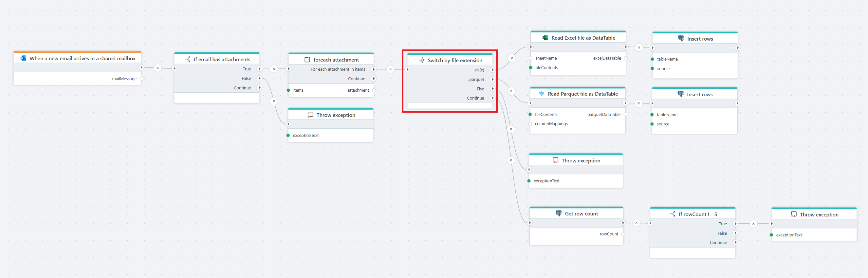Viewport: 868px width, 278px height.
Task: Click the branch icon on "If email has attachments"
Action: [188, 59]
